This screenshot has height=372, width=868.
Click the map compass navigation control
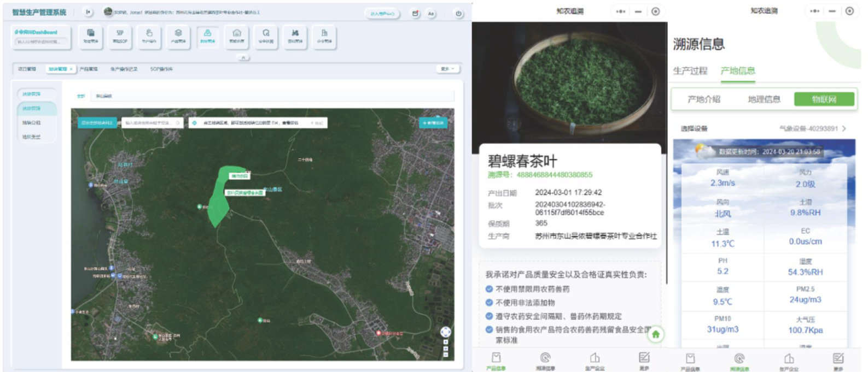pyautogui.click(x=445, y=332)
